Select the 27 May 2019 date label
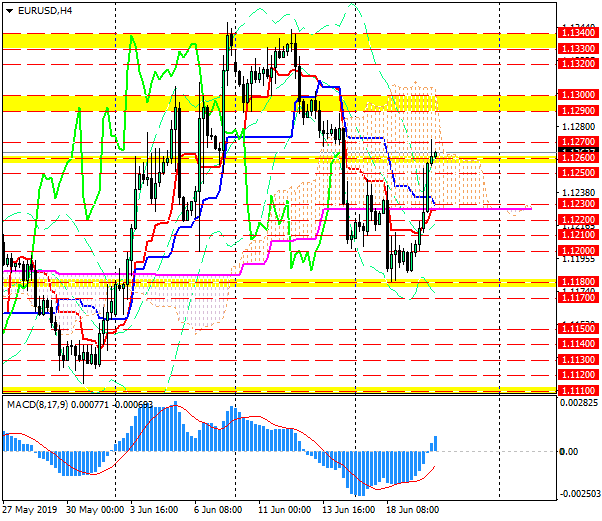Viewport: 602px width, 521px height. (x=30, y=509)
